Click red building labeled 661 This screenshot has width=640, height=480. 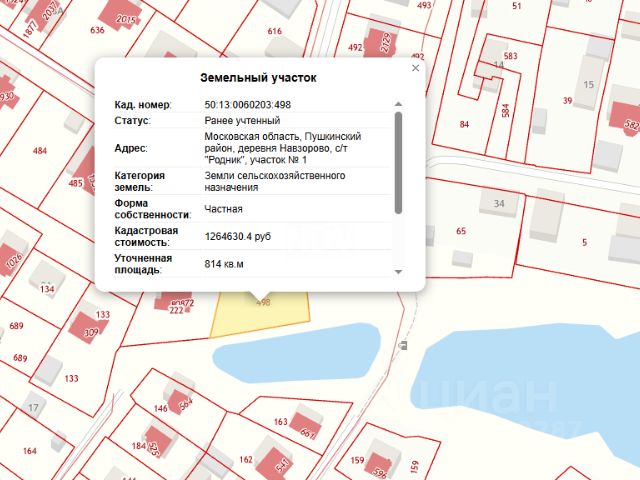(305, 427)
